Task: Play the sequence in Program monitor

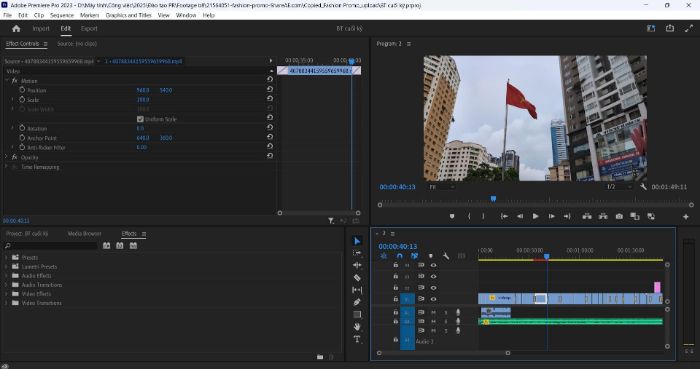Action: [x=535, y=216]
